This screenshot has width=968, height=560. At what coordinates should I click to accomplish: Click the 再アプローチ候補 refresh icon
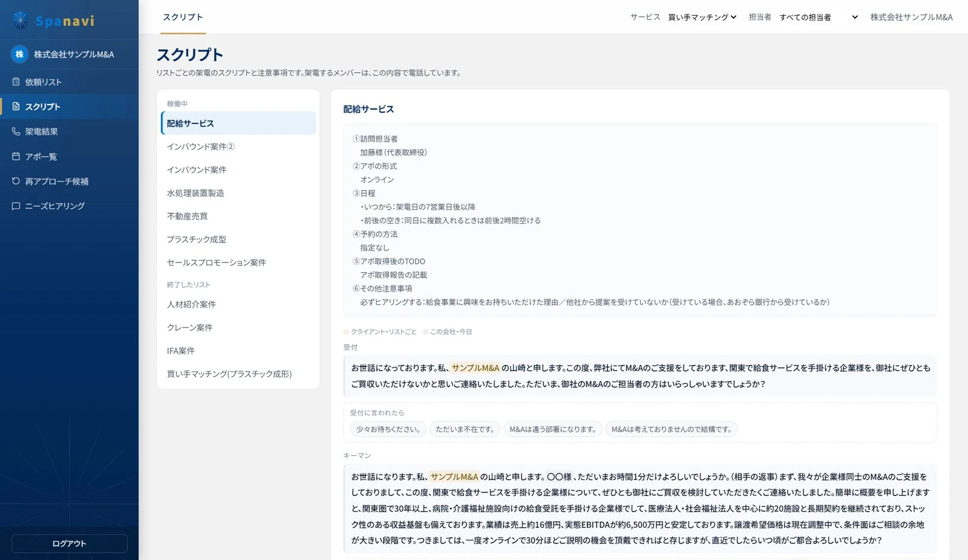click(x=16, y=181)
